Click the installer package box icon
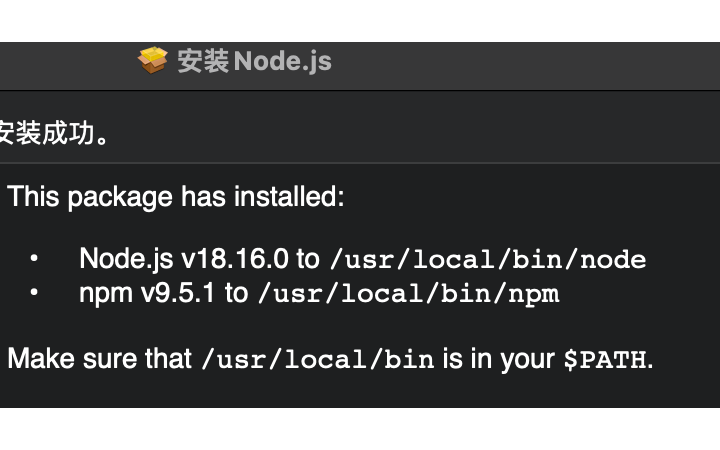Image resolution: width=720 pixels, height=450 pixels. click(153, 60)
